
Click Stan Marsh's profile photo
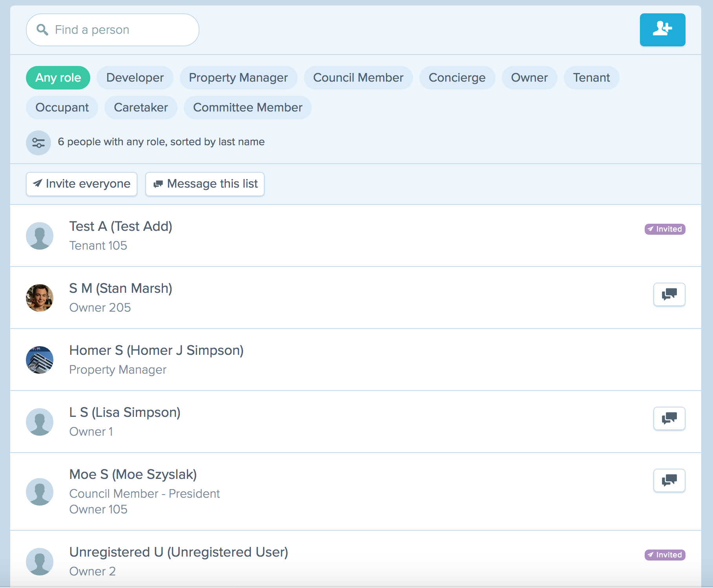click(x=40, y=298)
